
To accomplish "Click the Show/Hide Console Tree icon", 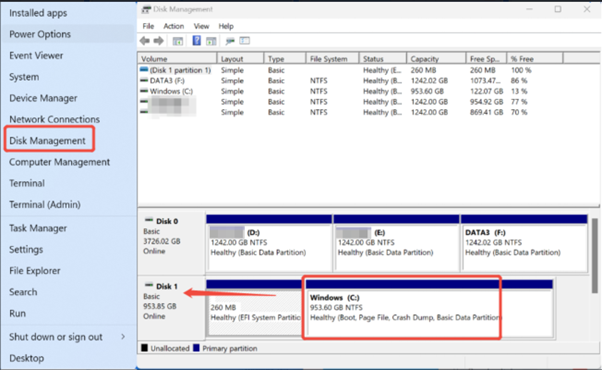I will (177, 41).
